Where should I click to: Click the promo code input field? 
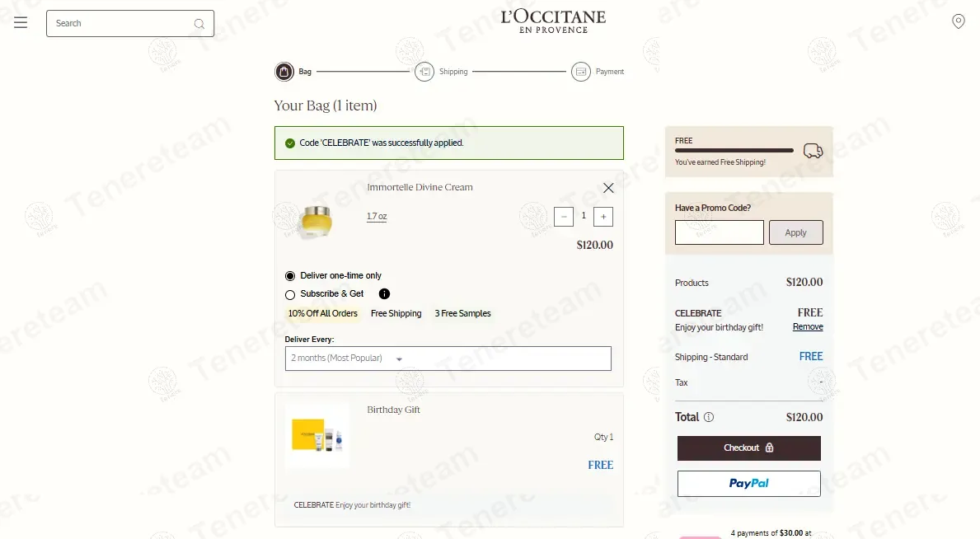[x=720, y=232]
